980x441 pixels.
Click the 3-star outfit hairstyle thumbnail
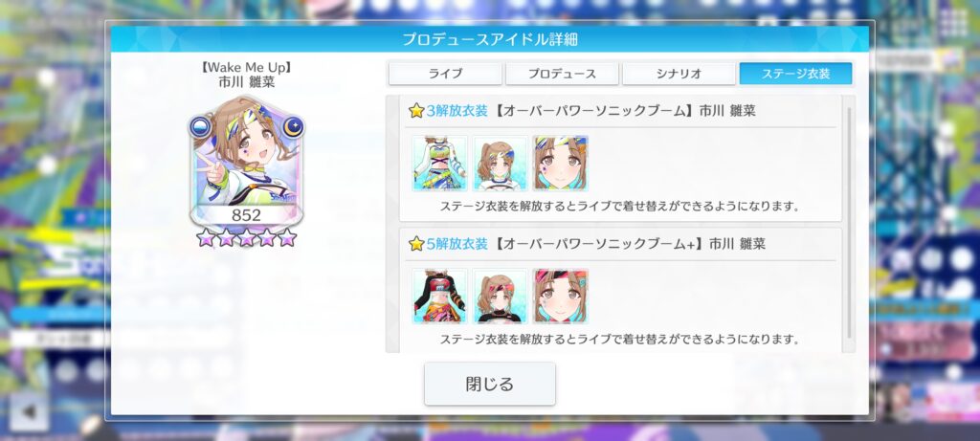(x=500, y=163)
